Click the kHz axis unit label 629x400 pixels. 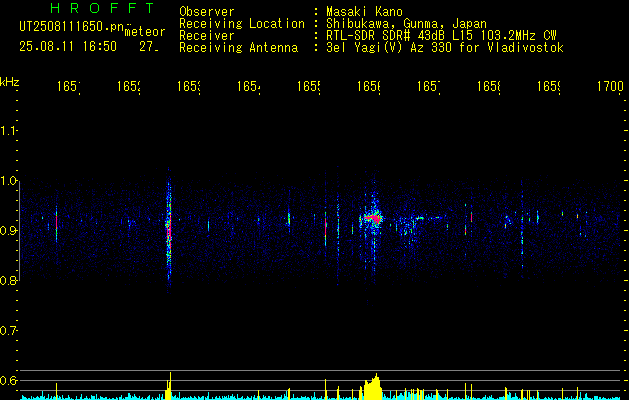pos(10,82)
